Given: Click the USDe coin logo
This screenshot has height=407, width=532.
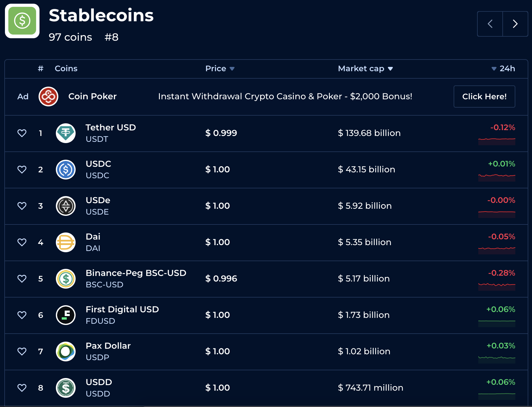Looking at the screenshot, I should click(x=66, y=206).
